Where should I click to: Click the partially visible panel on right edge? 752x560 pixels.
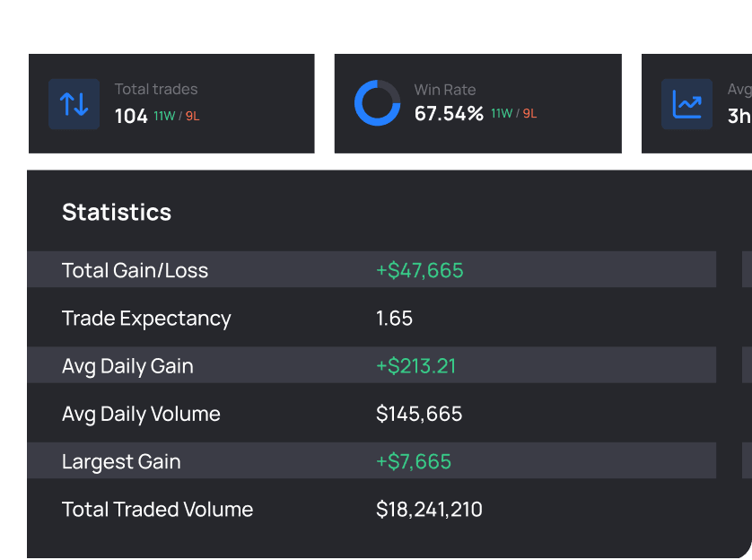pyautogui.click(x=745, y=359)
